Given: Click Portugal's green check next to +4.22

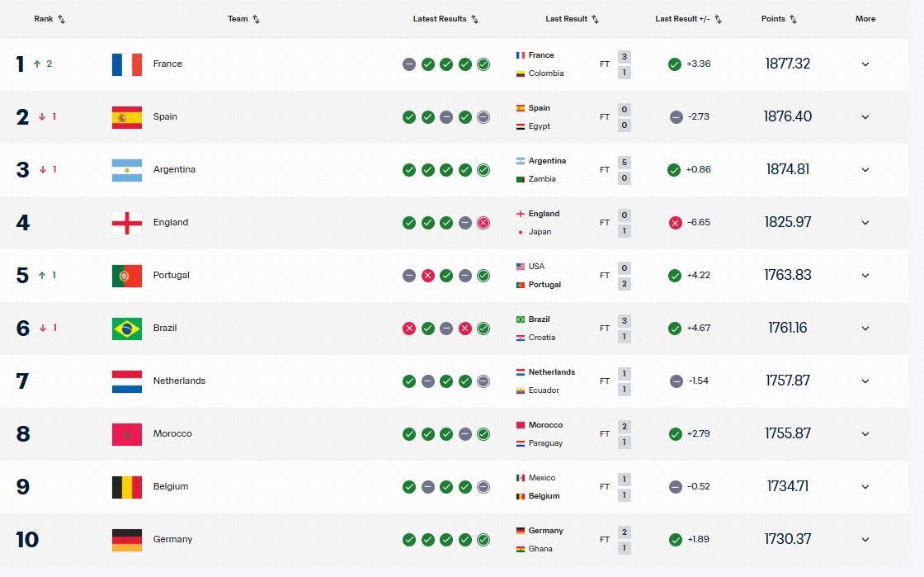Looking at the screenshot, I should coord(674,275).
